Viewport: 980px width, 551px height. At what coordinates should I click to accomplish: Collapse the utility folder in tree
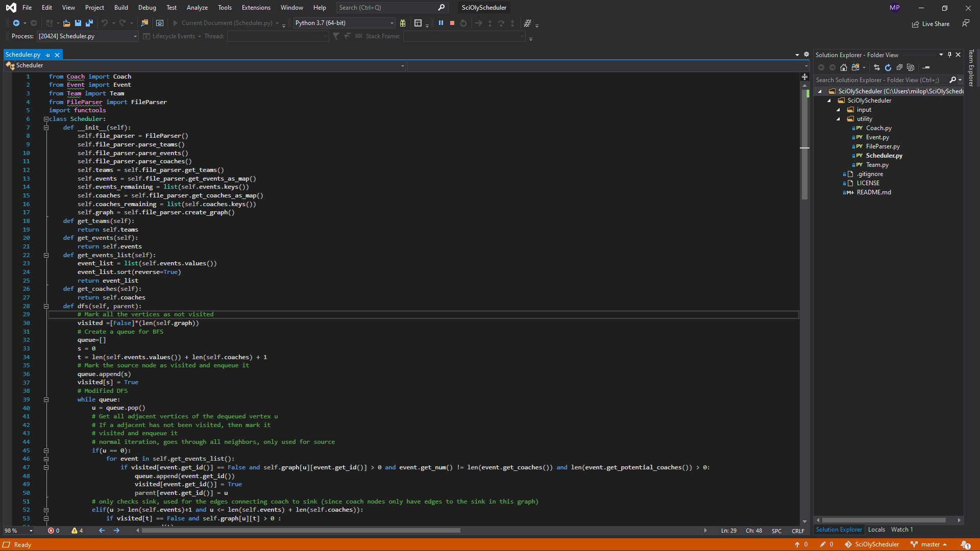pos(838,119)
